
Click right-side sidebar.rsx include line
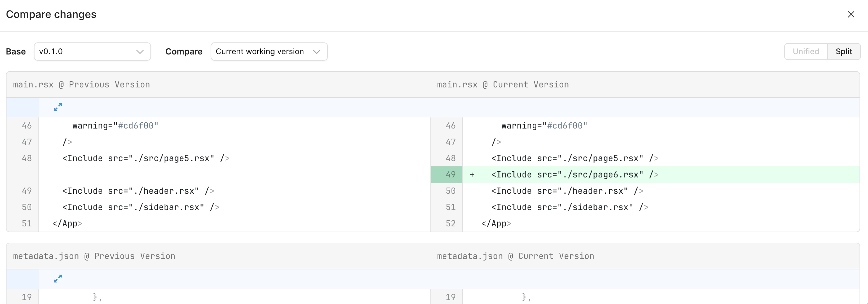pos(569,207)
